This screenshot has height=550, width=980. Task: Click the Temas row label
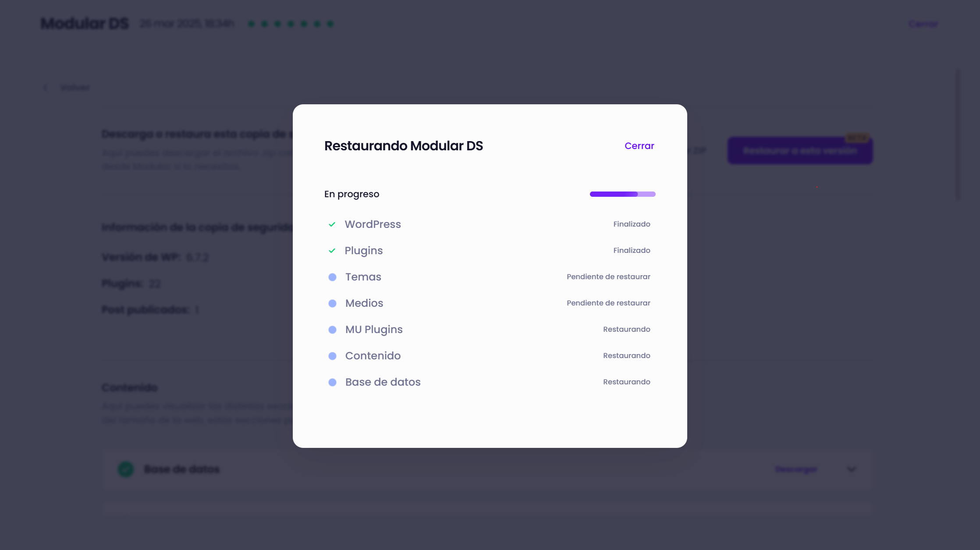tap(363, 277)
